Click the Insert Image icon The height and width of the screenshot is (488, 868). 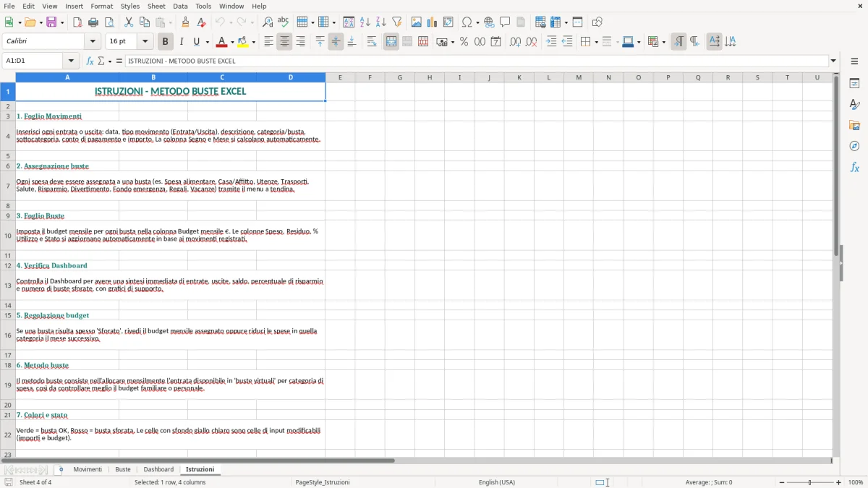[x=417, y=22]
